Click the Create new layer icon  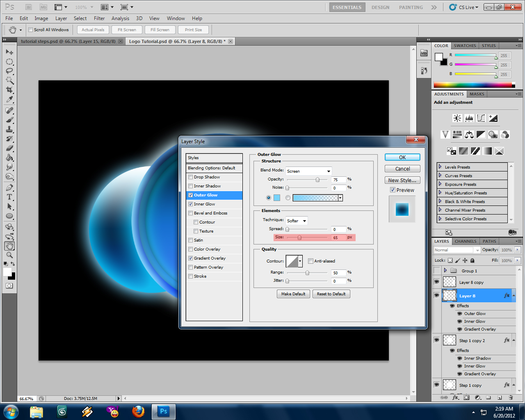click(500, 397)
